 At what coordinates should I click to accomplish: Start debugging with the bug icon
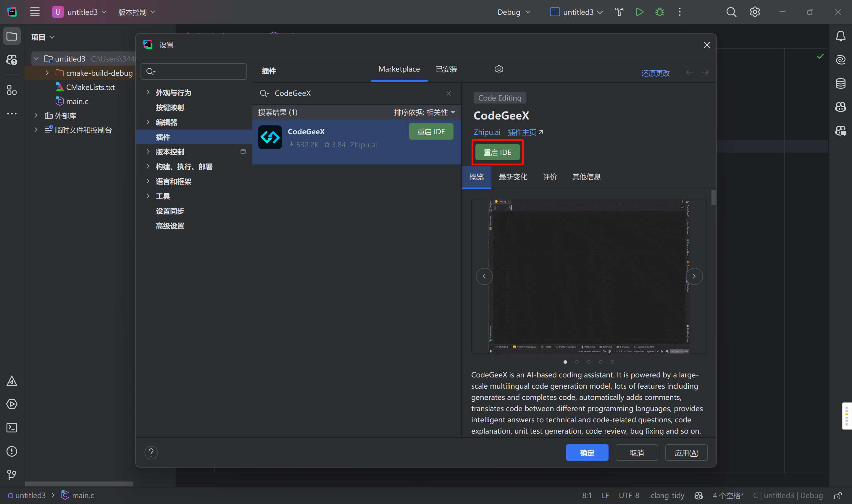pos(659,12)
